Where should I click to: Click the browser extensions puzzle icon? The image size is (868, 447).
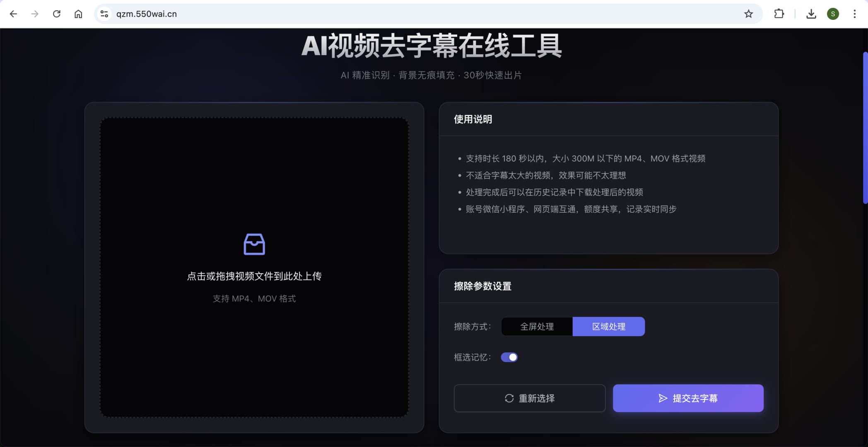pyautogui.click(x=779, y=14)
